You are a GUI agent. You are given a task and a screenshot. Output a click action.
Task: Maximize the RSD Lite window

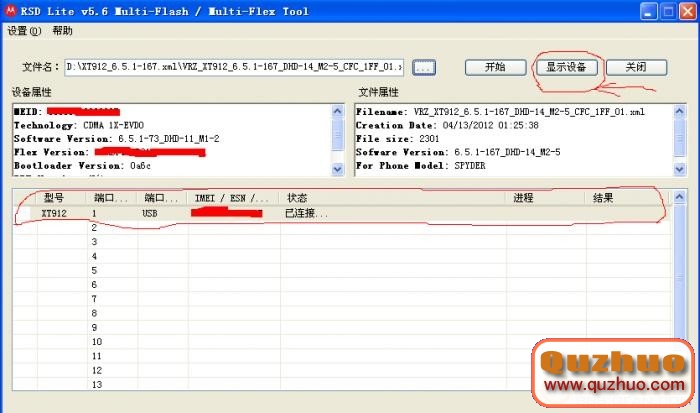(x=668, y=12)
